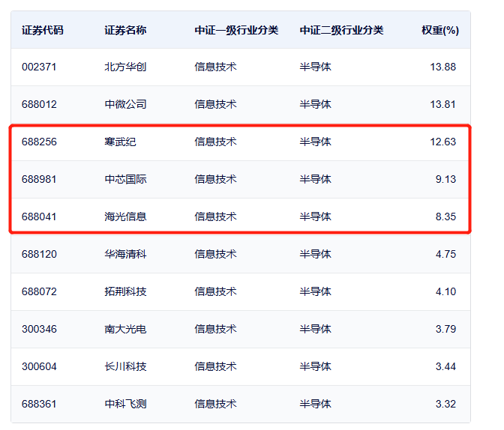Select the 中证二级行业分类 column header

(341, 30)
